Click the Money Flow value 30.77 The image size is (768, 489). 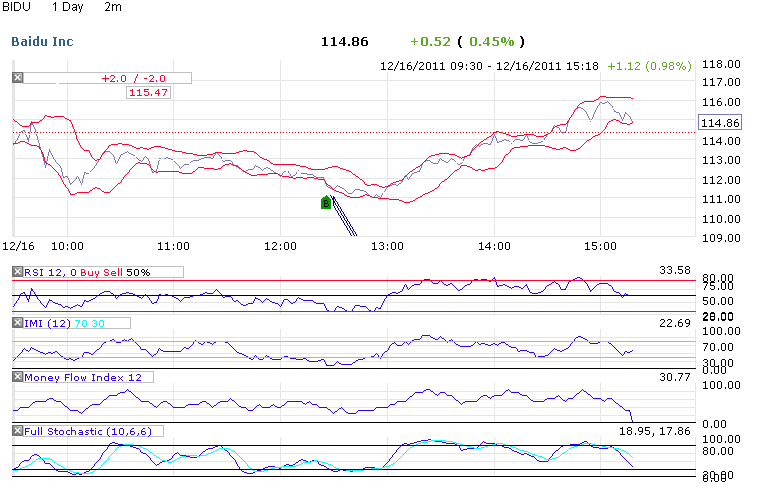tap(674, 377)
